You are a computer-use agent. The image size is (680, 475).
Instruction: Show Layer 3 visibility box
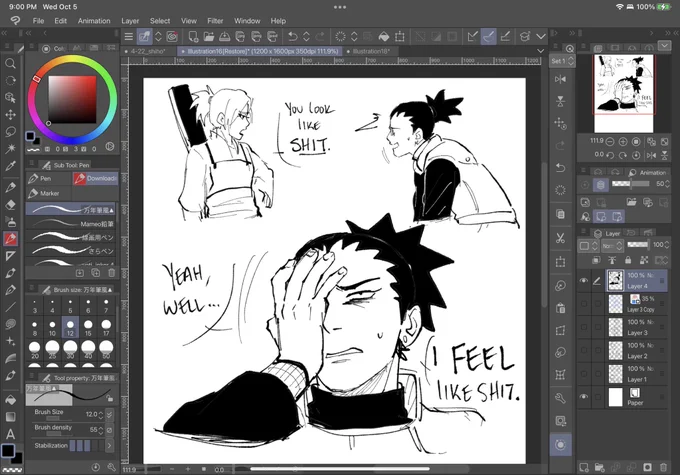click(584, 327)
